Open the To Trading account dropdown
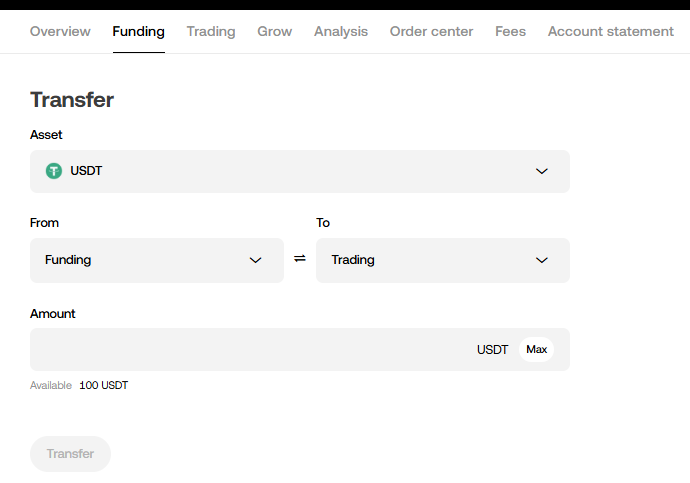Image resolution: width=690 pixels, height=483 pixels. (443, 260)
